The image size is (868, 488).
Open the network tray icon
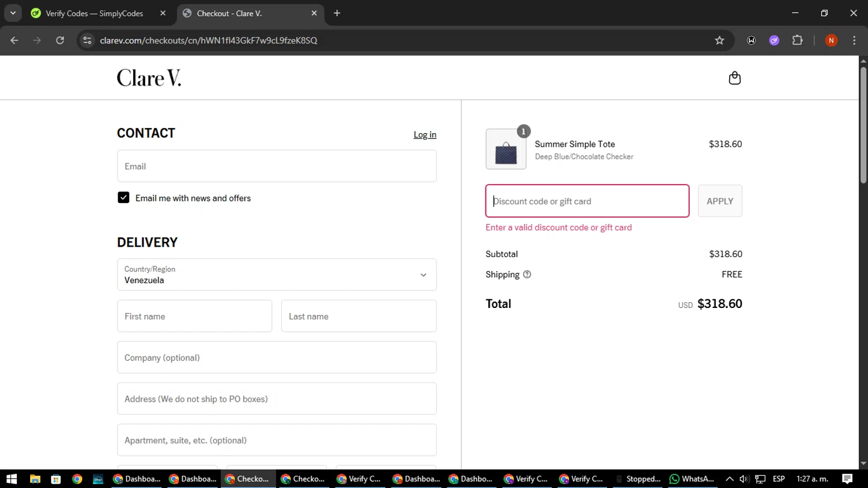click(760, 479)
